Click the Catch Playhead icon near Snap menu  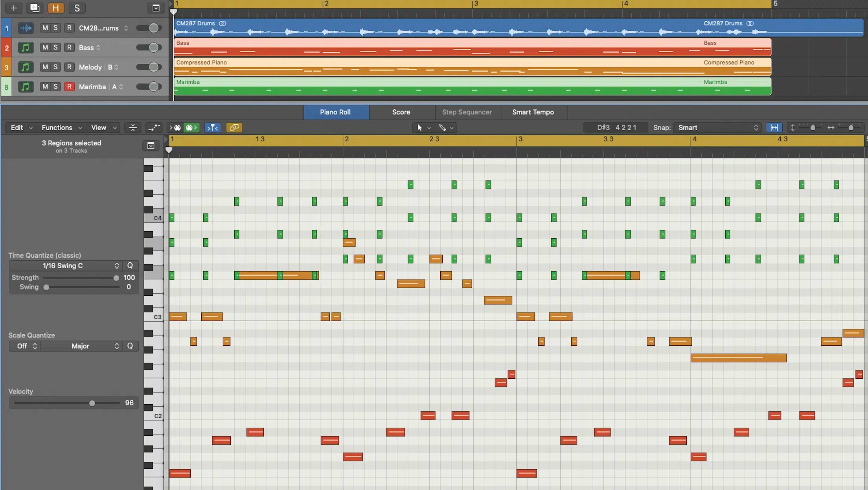point(773,127)
